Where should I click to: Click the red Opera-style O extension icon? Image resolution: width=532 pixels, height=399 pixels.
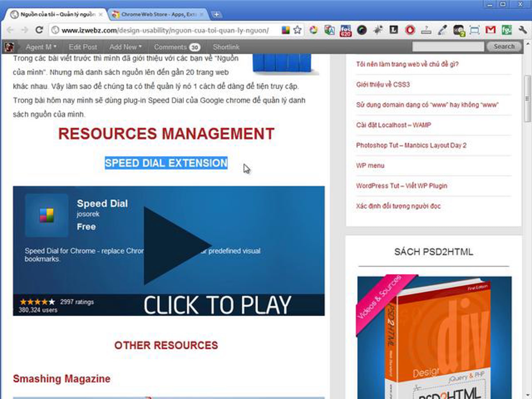click(410, 30)
